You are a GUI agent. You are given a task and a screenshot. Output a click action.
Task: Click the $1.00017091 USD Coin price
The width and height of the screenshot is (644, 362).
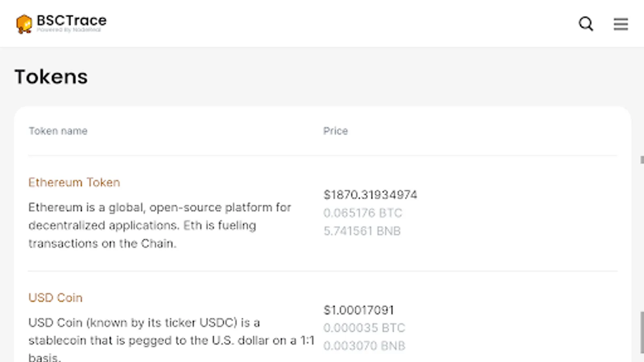click(x=359, y=310)
